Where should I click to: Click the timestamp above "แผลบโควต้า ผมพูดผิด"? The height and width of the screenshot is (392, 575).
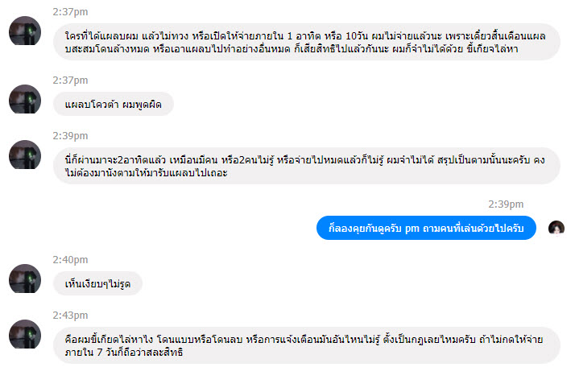(x=70, y=80)
